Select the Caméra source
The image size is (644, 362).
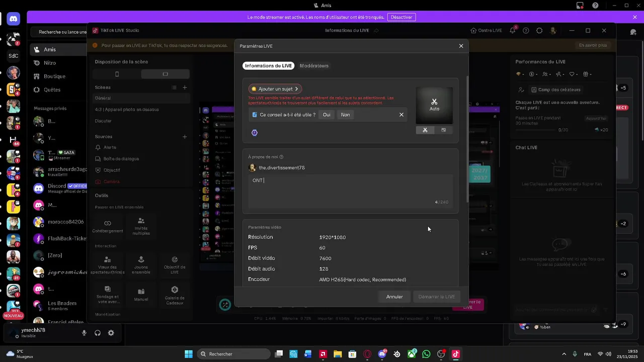click(x=141, y=182)
